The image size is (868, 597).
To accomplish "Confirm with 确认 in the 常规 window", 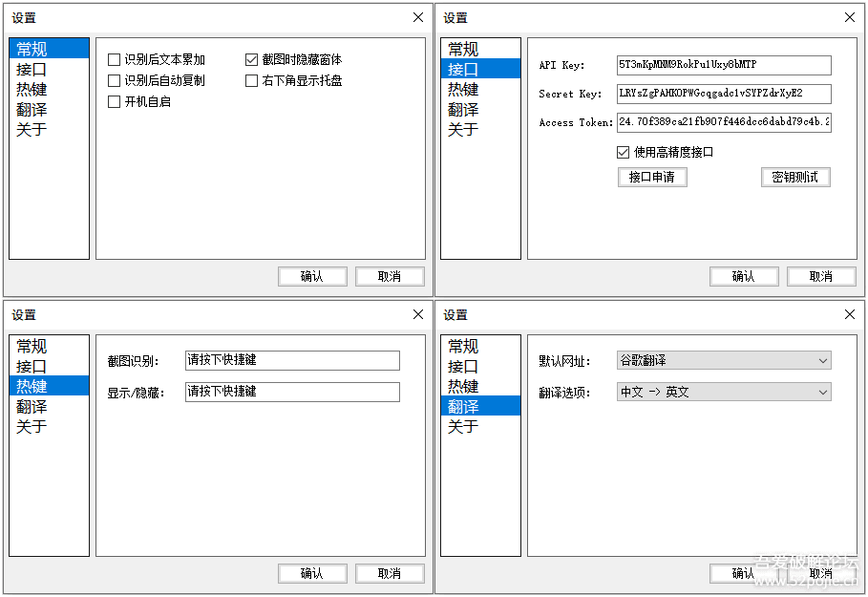I will 312,276.
